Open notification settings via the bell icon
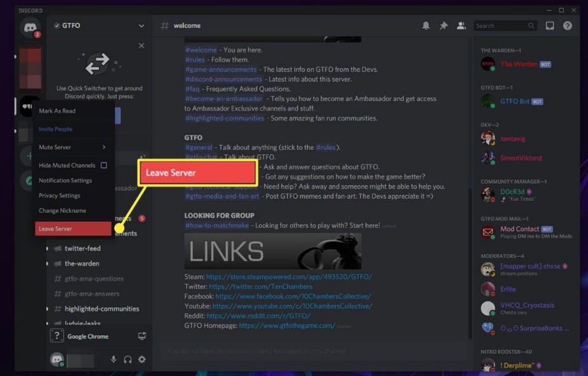The height and width of the screenshot is (376, 588). pyautogui.click(x=425, y=25)
